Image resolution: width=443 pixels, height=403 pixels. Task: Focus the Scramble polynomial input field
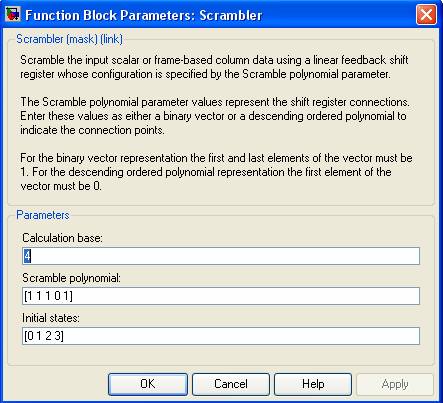(221, 296)
